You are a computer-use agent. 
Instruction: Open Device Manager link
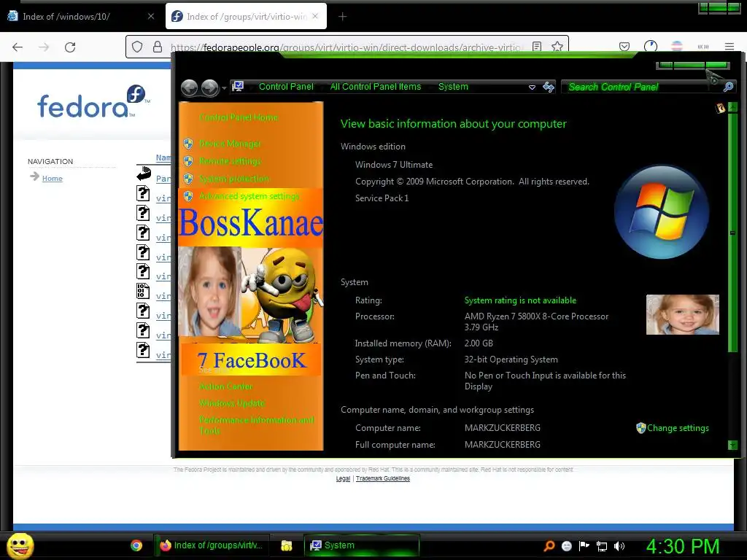click(230, 144)
